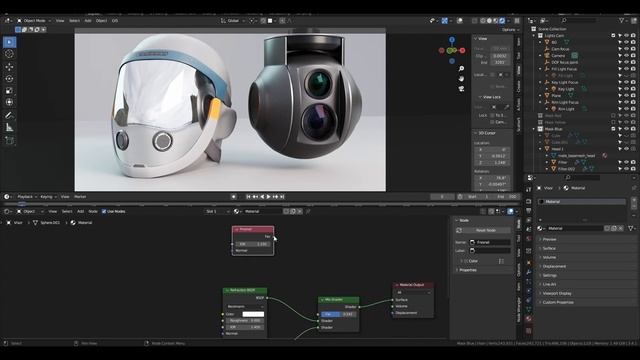Open the viewport Select menu
The height and width of the screenshot is (360, 640).
[x=74, y=20]
